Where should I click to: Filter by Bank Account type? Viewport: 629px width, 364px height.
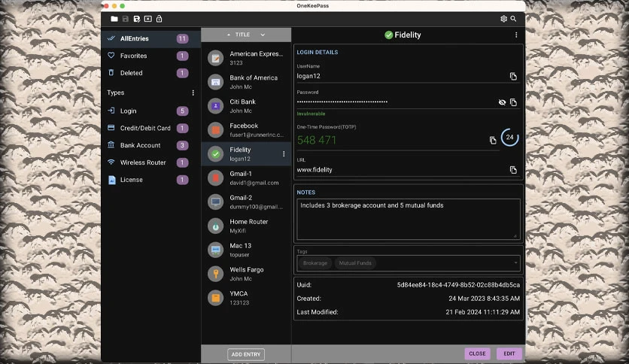coord(150,145)
